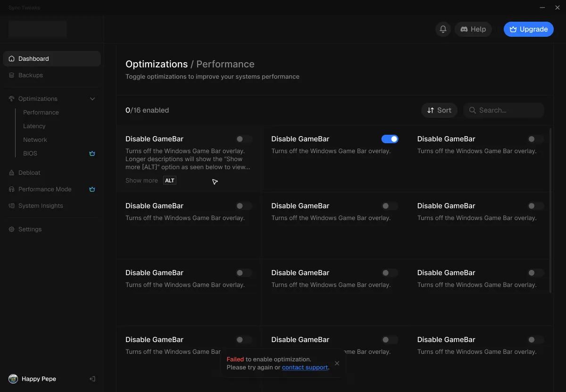
Task: Select Network from the Optimizations submenu
Action: 35,139
